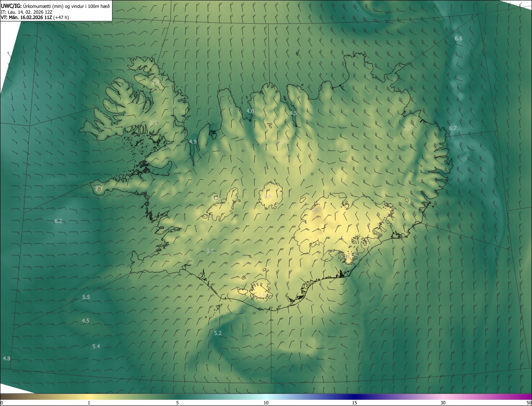Click the 2.3 value in the northeast

point(408,128)
